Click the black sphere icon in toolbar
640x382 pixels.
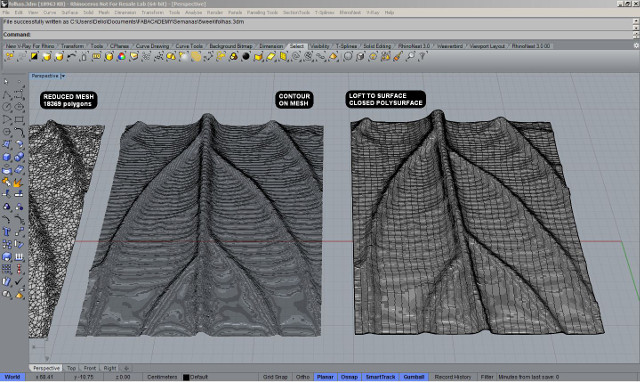[x=246, y=57]
